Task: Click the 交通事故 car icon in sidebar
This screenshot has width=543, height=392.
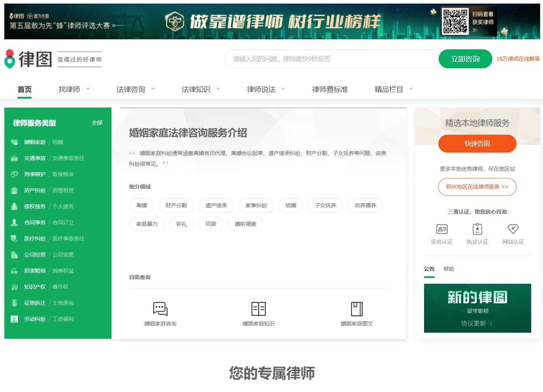Action: [x=14, y=158]
